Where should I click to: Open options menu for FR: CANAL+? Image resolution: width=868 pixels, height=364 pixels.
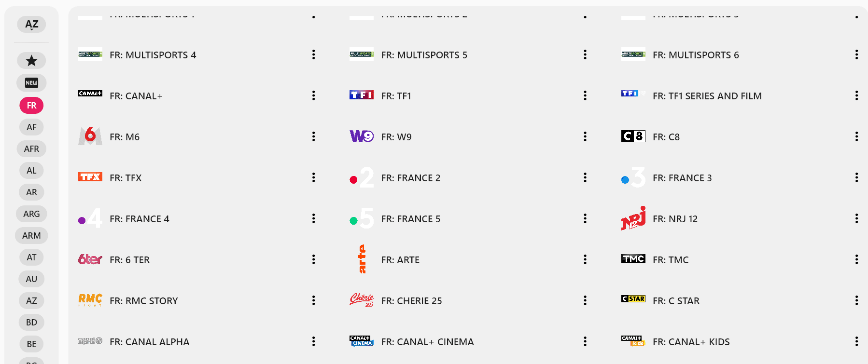pos(313,95)
